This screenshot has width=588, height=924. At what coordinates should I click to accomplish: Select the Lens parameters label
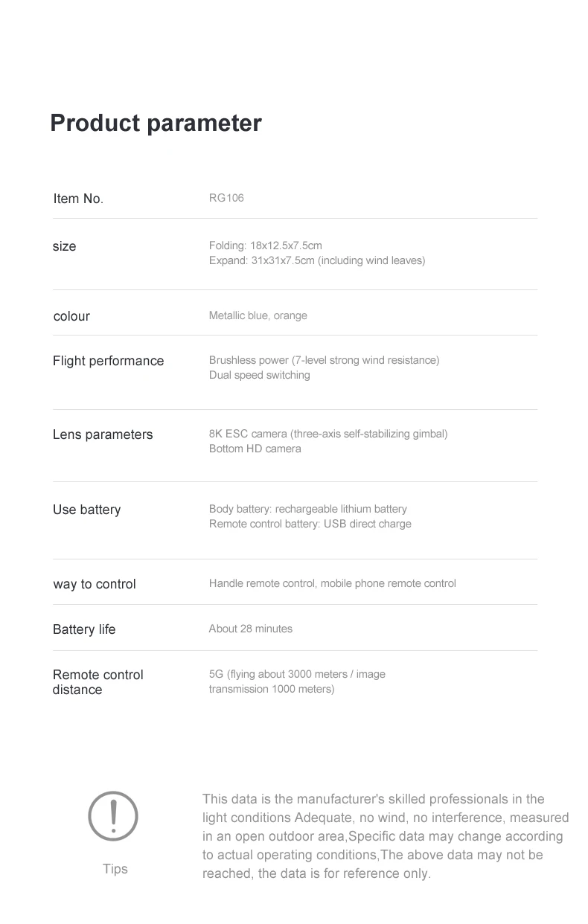coord(103,434)
